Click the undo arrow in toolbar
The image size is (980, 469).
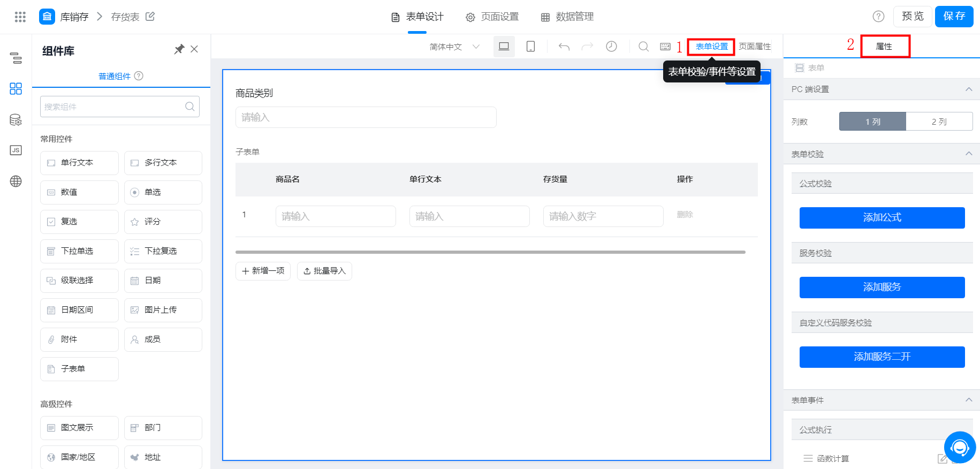coord(564,47)
